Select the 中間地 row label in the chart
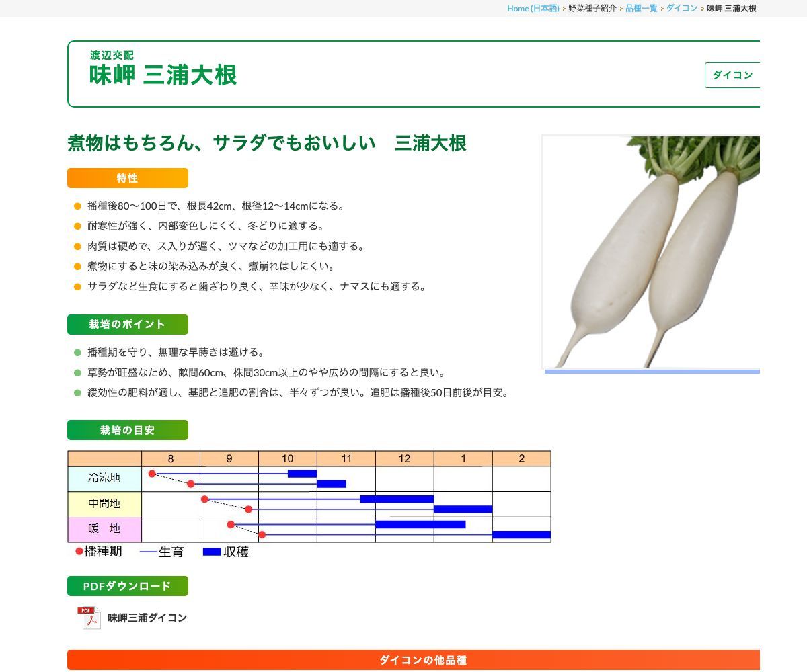 (x=104, y=503)
